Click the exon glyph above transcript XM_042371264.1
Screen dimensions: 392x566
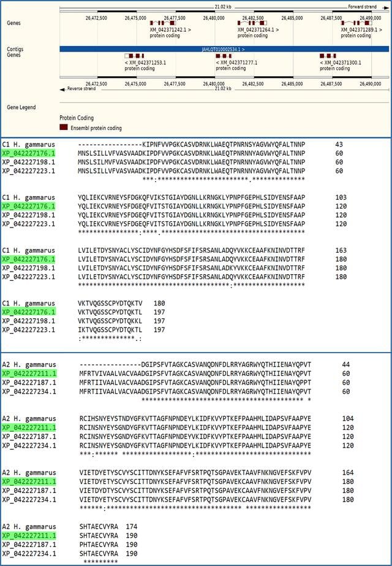[x=252, y=23]
